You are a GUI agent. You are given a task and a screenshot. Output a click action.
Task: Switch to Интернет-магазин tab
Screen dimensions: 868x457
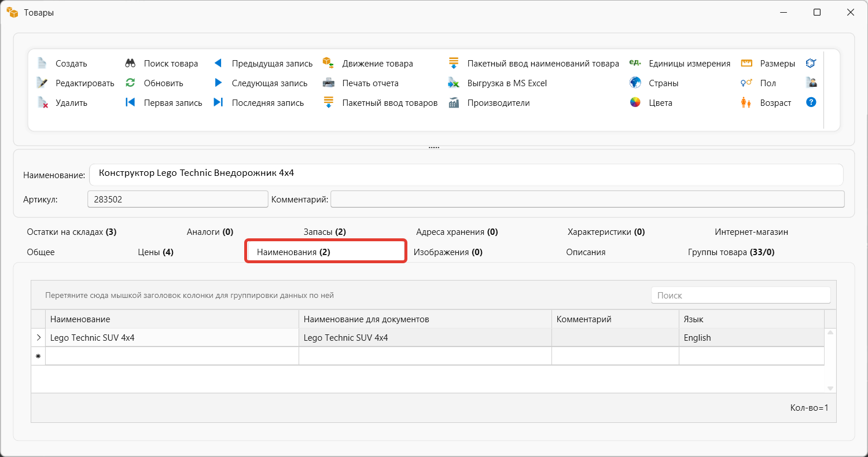[x=752, y=232]
